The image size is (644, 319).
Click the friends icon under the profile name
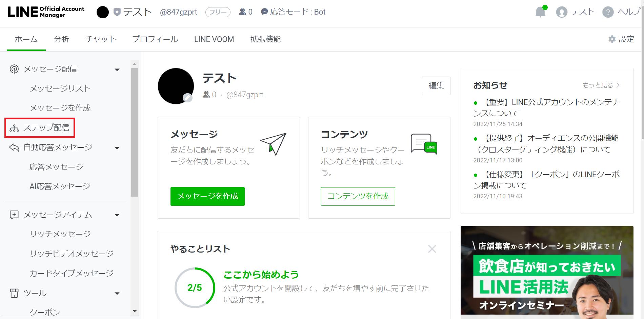tap(206, 95)
